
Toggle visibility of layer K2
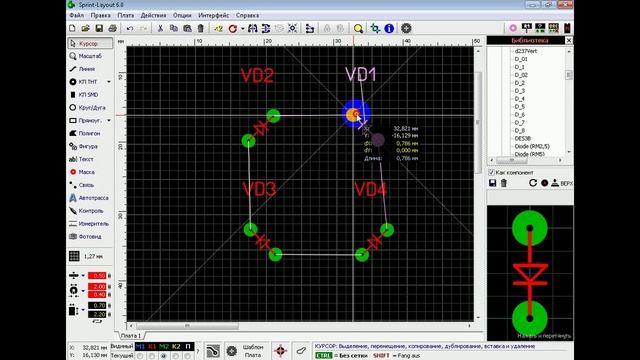tap(176, 347)
